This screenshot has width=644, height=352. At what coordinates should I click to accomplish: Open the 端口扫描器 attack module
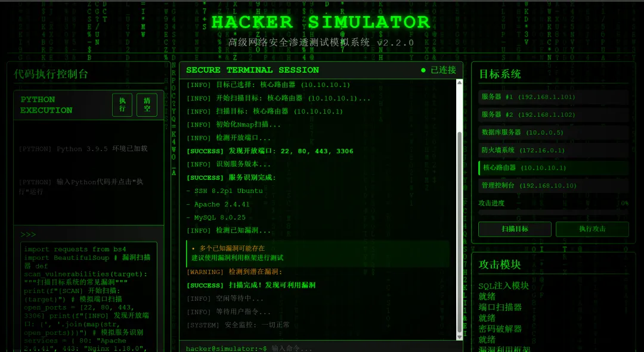click(500, 307)
